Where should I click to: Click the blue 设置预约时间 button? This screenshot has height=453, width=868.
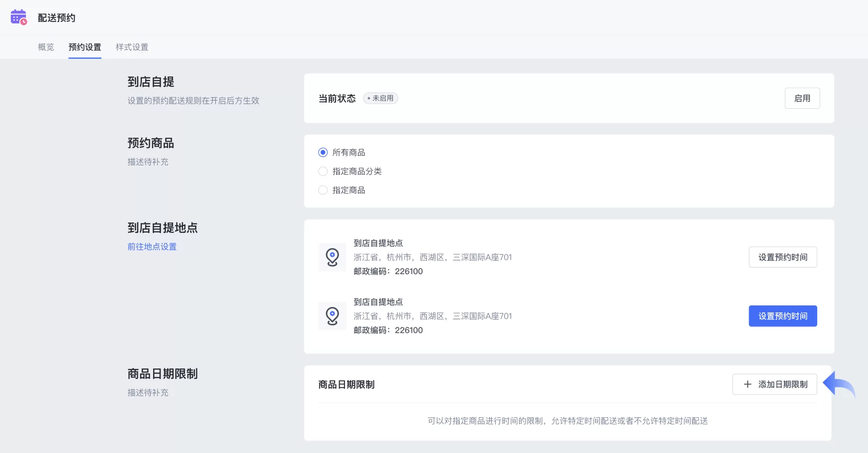coord(782,315)
